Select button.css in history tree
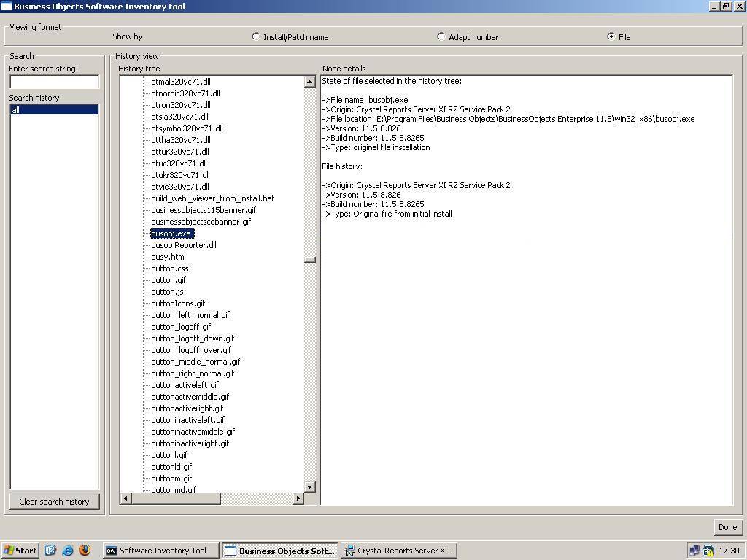This screenshot has height=560, width=747. [169, 268]
